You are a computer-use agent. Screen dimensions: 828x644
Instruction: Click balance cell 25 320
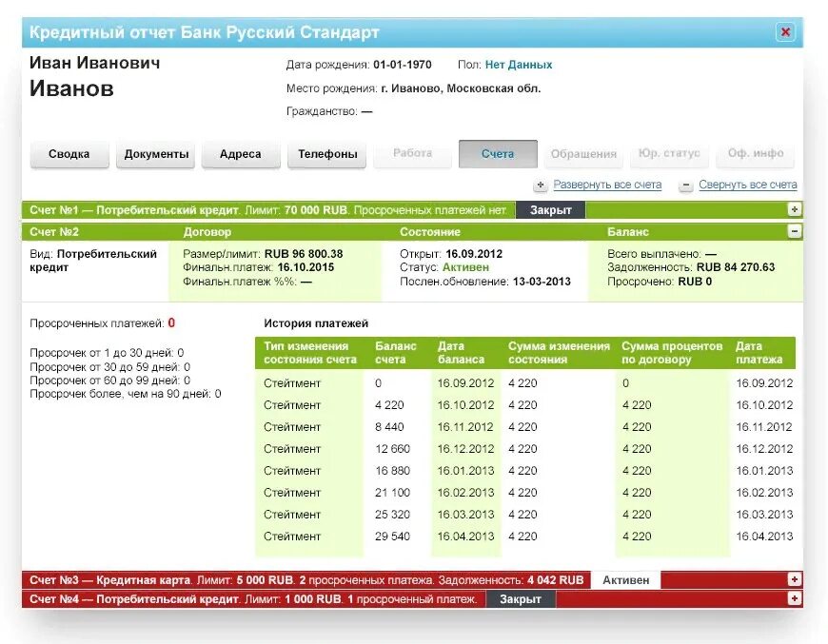[x=392, y=515]
